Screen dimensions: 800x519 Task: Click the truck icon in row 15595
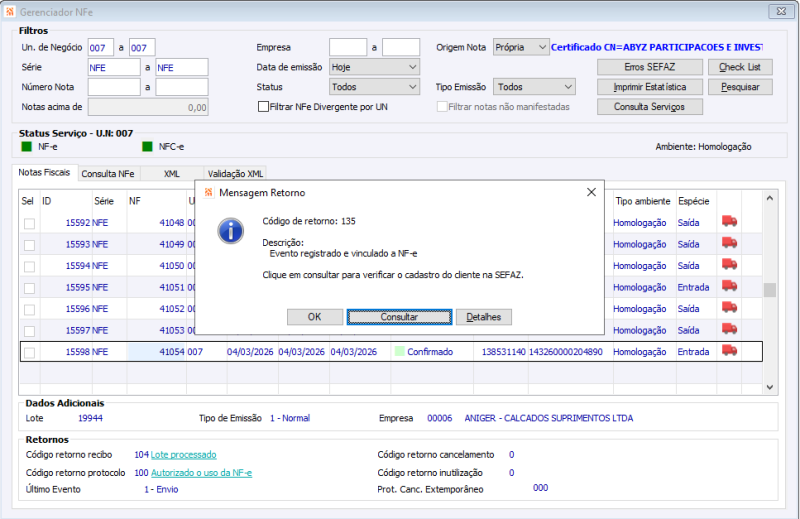click(729, 286)
